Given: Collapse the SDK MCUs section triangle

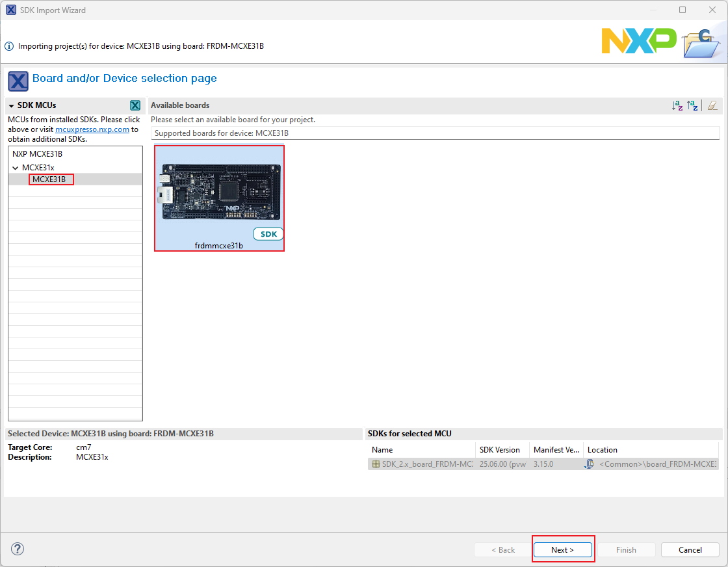Looking at the screenshot, I should click(12, 106).
